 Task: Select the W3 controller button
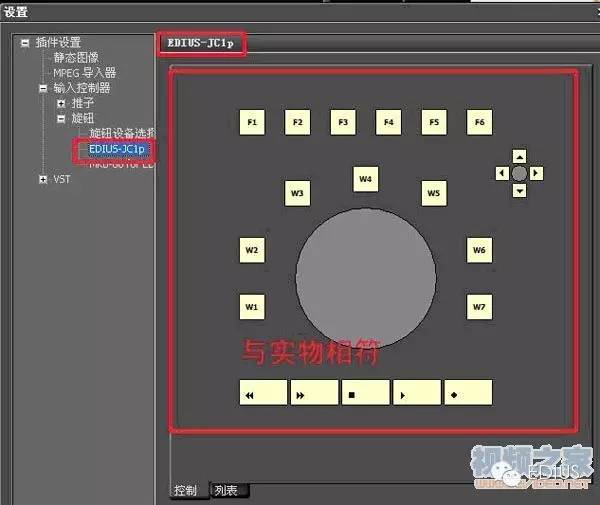click(x=297, y=193)
